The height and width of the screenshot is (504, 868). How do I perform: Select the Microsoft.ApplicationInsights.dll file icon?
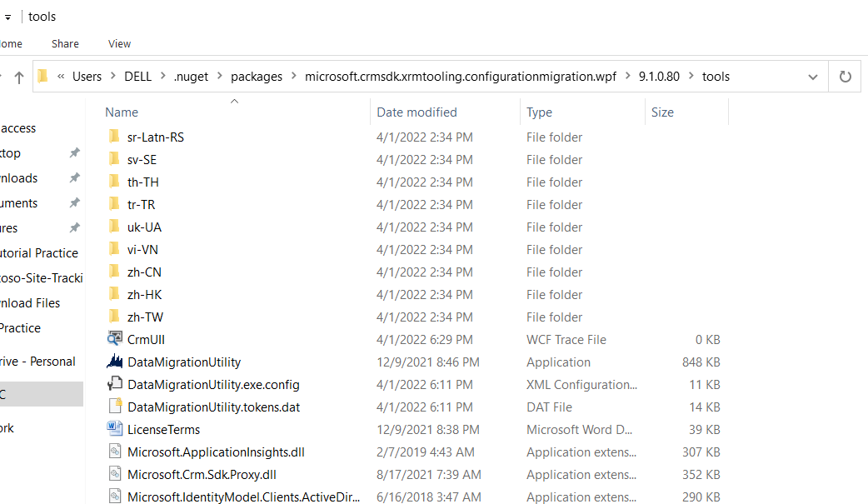pyautogui.click(x=115, y=452)
